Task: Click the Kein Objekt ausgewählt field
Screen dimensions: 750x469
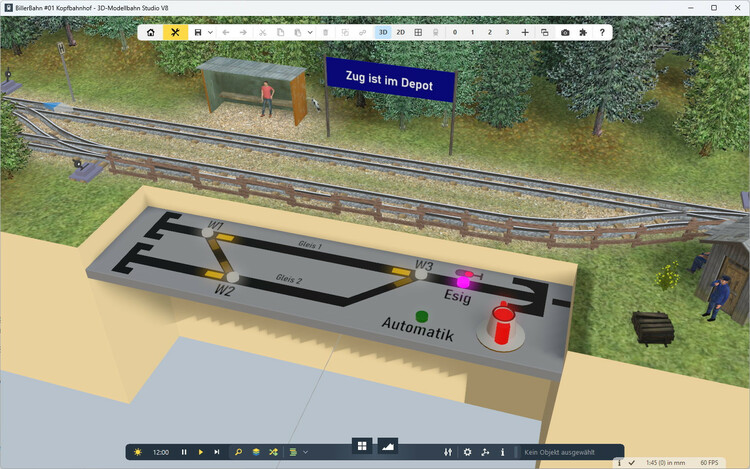Action: point(569,452)
